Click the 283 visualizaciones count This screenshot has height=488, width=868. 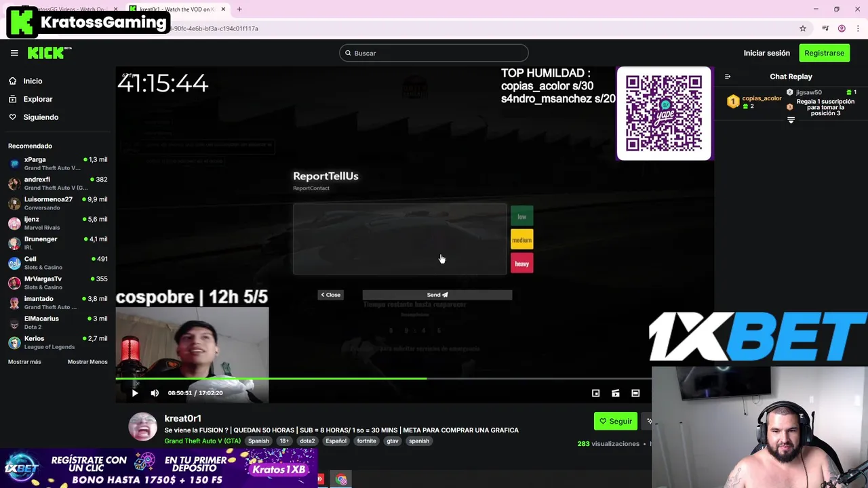(608, 444)
